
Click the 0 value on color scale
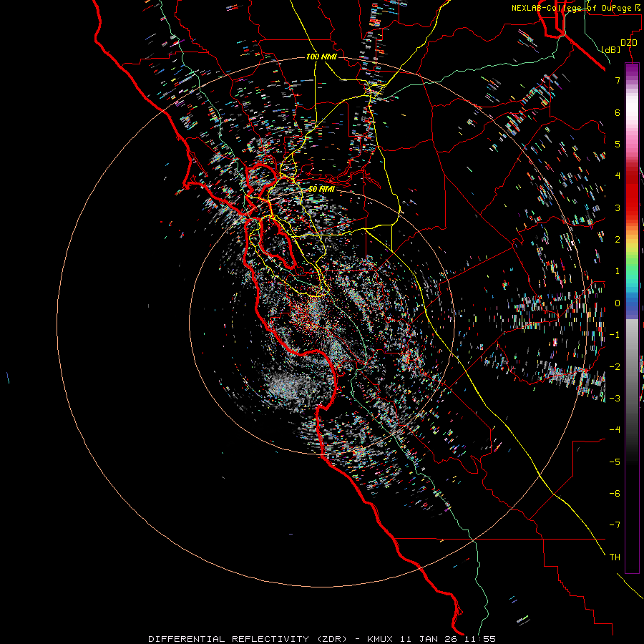pyautogui.click(x=618, y=303)
